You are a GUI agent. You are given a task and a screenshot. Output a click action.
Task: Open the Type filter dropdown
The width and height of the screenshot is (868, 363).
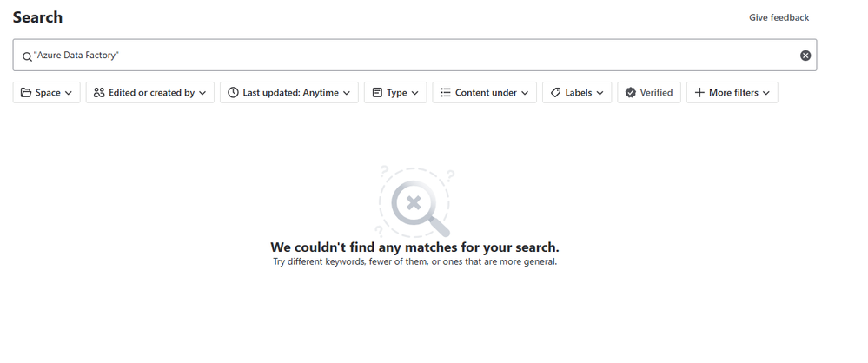pos(395,92)
